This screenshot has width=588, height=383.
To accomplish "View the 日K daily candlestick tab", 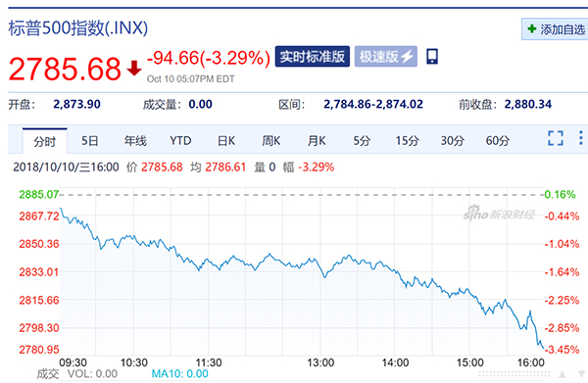I will [226, 141].
